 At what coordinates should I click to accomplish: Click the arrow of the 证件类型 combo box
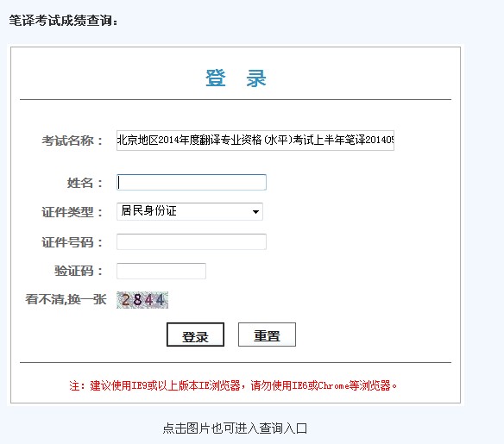(x=255, y=211)
